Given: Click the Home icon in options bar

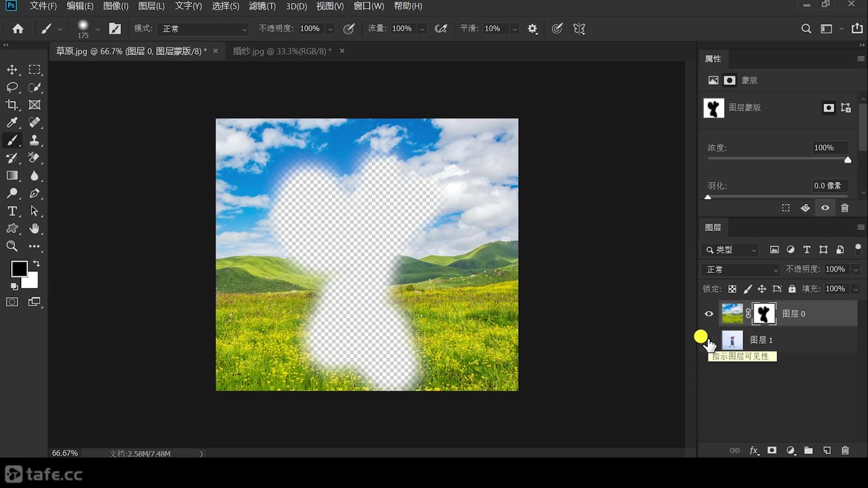Looking at the screenshot, I should pyautogui.click(x=18, y=29).
